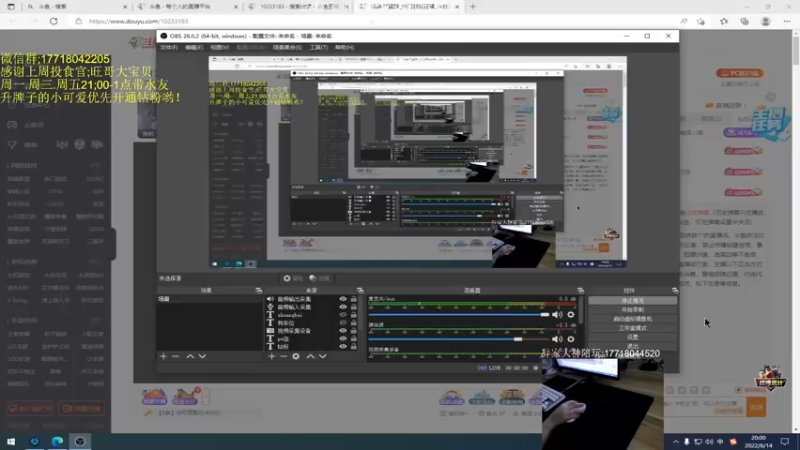Toggle the lock on the zhuangbei source
The width and height of the screenshot is (800, 450).
point(354,315)
